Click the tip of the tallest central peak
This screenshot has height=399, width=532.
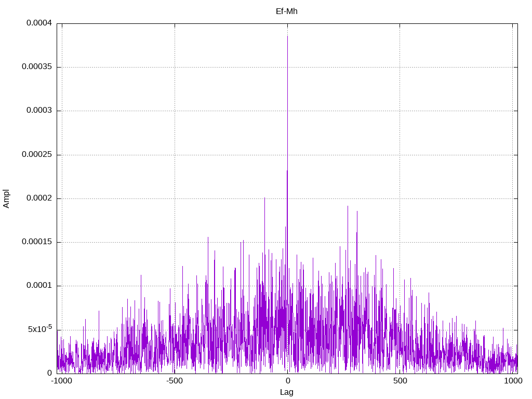coord(287,36)
